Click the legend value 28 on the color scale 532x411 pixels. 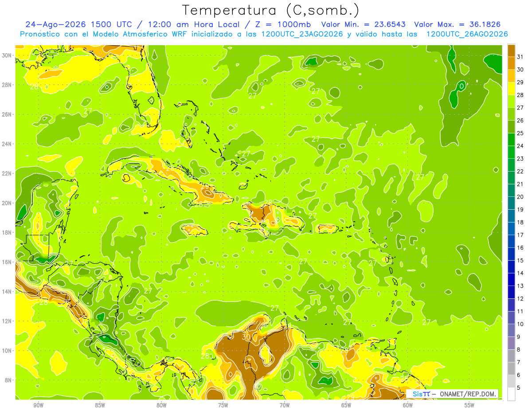[520, 95]
